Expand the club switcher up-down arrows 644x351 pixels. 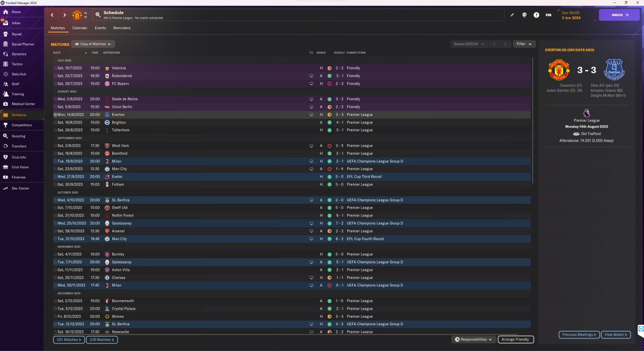tap(86, 15)
